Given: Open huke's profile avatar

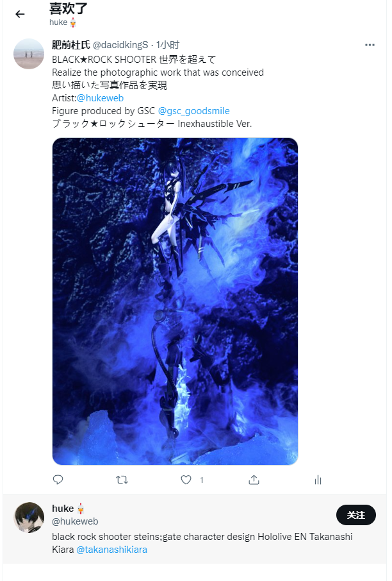Looking at the screenshot, I should click(29, 518).
